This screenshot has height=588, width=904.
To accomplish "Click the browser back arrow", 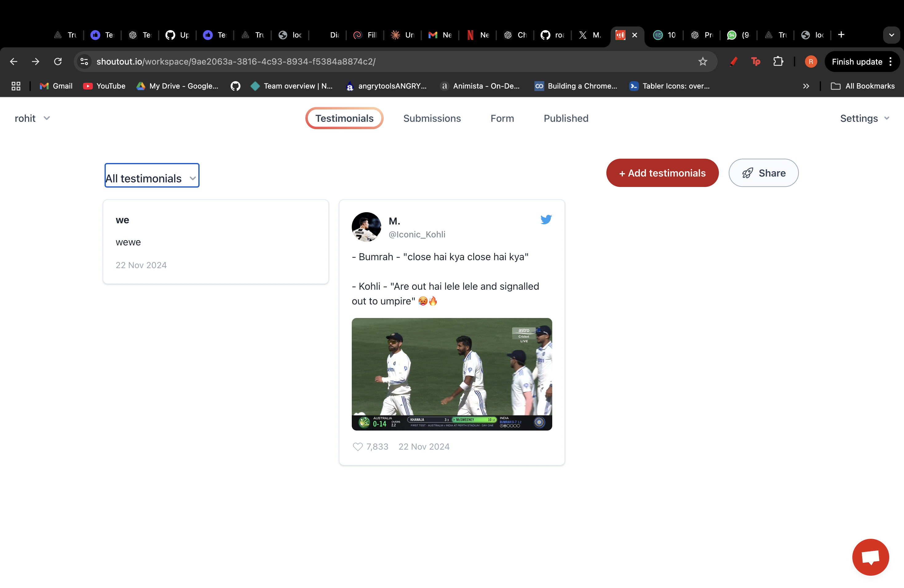I will pos(14,62).
